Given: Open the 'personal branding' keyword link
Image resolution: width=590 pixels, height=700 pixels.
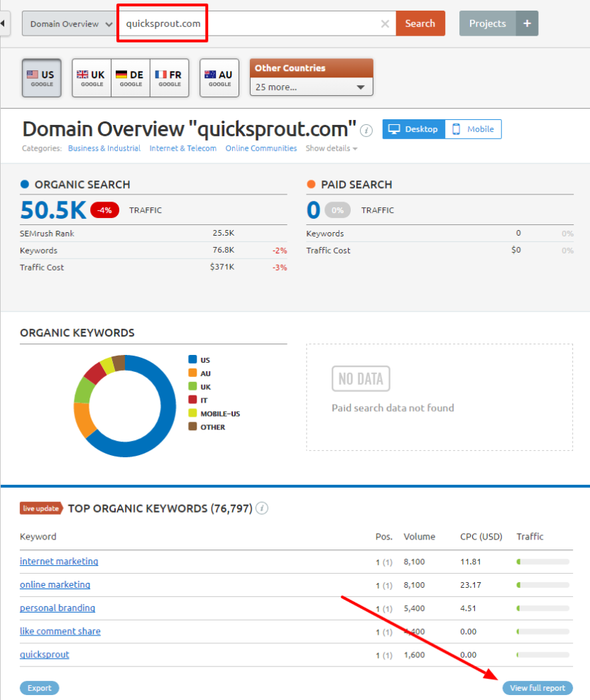Looking at the screenshot, I should (58, 608).
